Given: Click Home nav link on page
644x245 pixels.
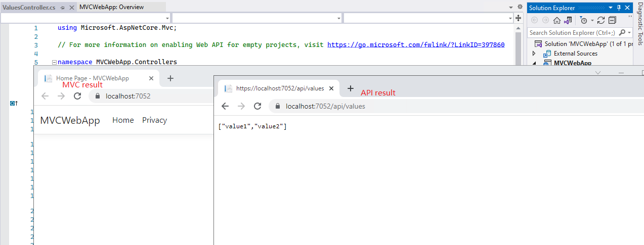Looking at the screenshot, I should (x=123, y=120).
